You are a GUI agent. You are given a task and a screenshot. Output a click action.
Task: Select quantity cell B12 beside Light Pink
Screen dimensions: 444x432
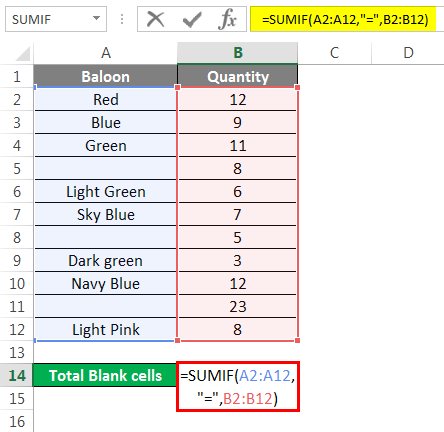[x=237, y=329]
